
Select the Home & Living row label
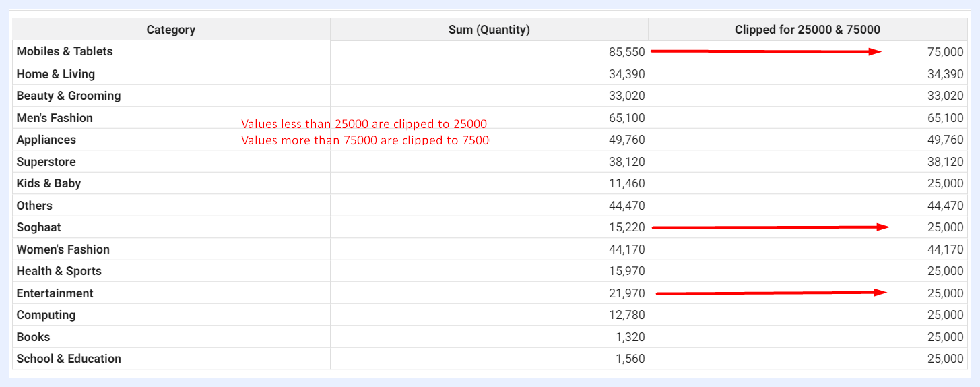[x=56, y=74]
